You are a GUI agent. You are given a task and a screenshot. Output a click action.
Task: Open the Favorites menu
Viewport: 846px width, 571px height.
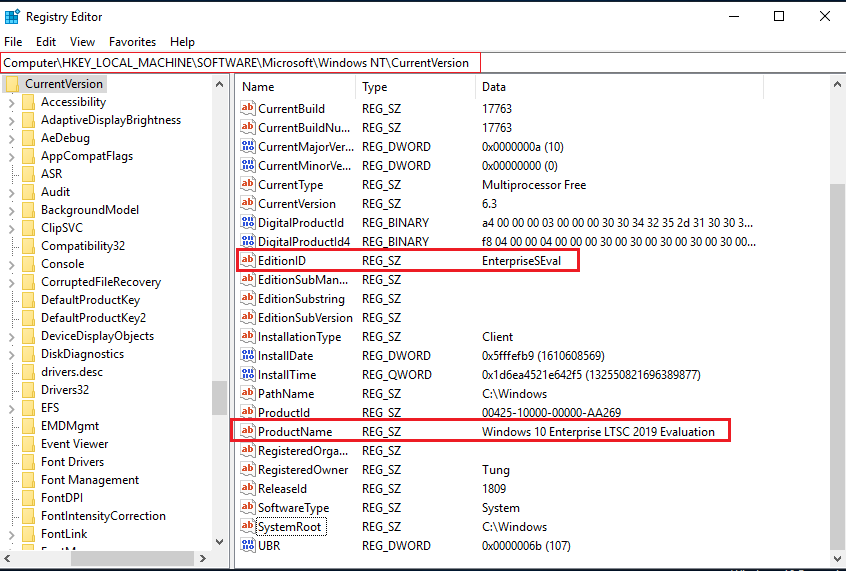pyautogui.click(x=132, y=42)
